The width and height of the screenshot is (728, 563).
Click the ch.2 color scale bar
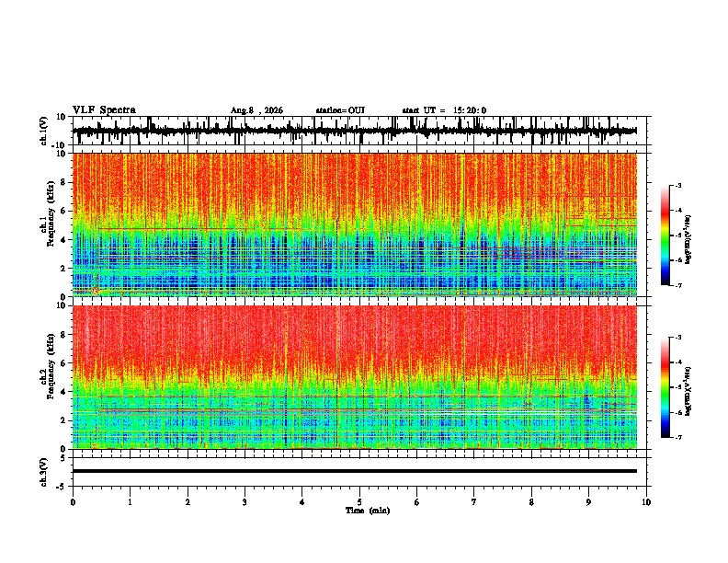click(665, 387)
